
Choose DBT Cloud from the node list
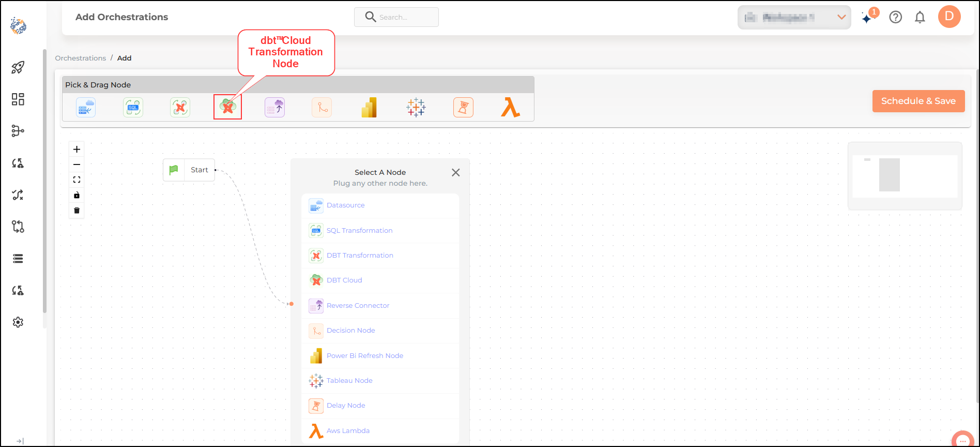coord(380,280)
